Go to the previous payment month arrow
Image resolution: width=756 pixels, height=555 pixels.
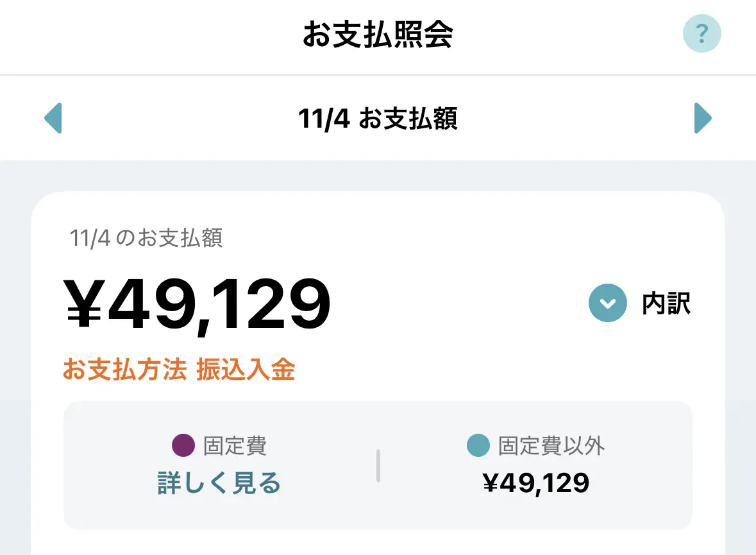(x=53, y=118)
